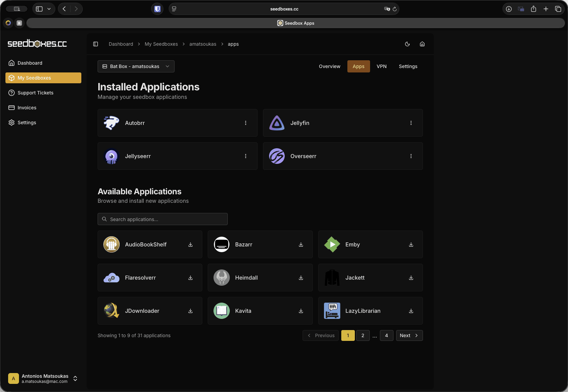
Task: Open Safari downloads icon
Action: coord(509,9)
